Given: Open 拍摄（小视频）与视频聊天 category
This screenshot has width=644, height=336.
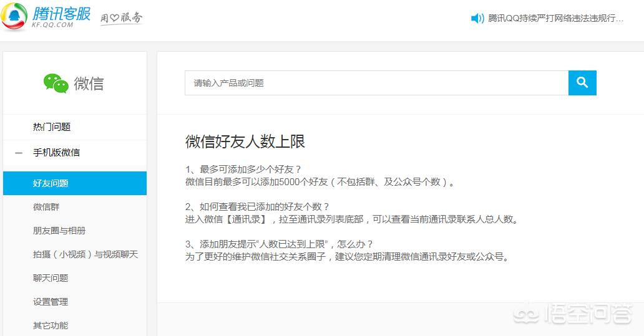Looking at the screenshot, I should click(x=85, y=254).
